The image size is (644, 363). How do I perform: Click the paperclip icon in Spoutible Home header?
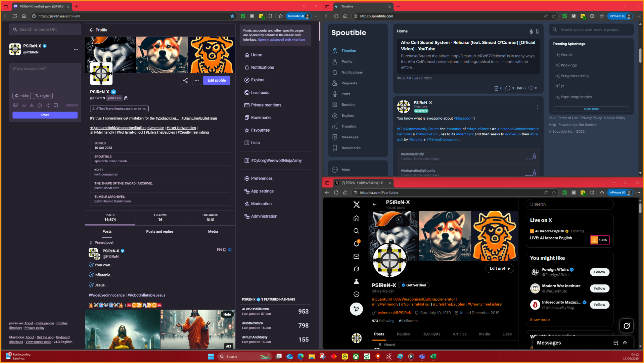537,31
